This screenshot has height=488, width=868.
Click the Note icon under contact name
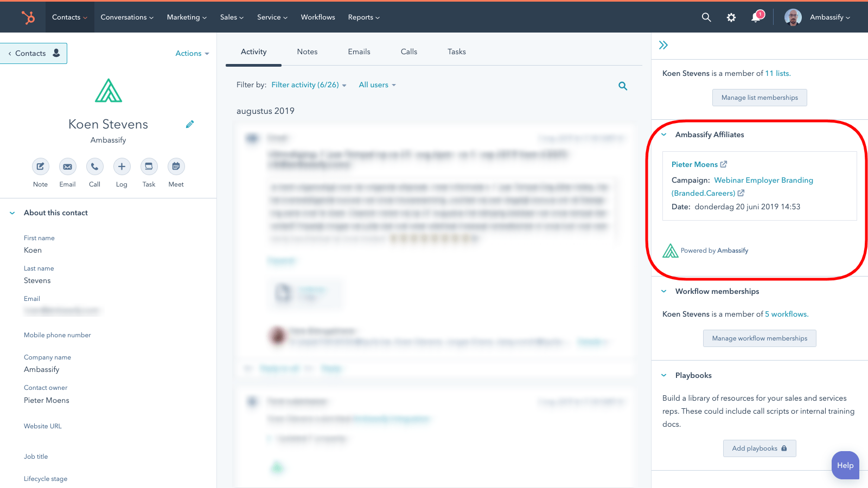tap(40, 166)
